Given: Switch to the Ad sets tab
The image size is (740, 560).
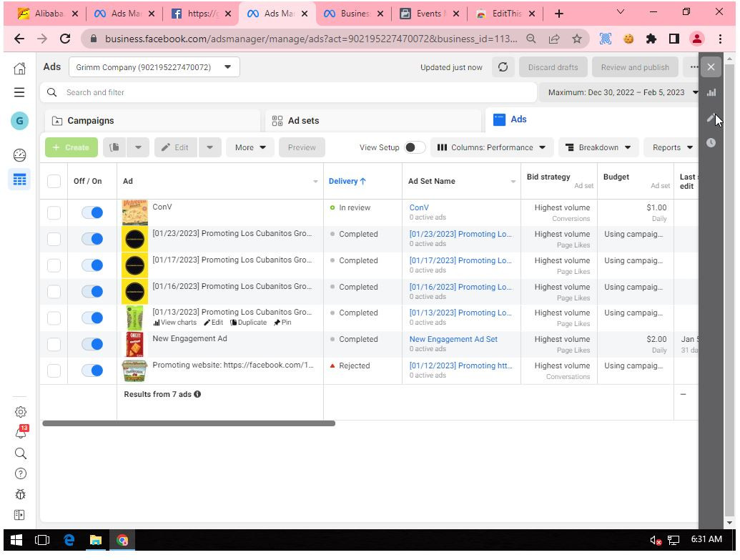Looking at the screenshot, I should point(373,121).
